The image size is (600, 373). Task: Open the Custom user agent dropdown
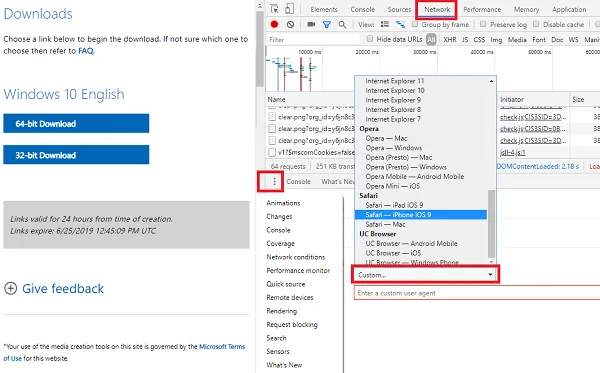[x=425, y=275]
